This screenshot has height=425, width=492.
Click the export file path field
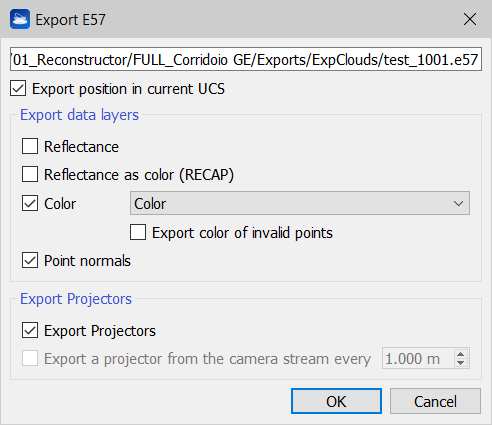tap(246, 59)
